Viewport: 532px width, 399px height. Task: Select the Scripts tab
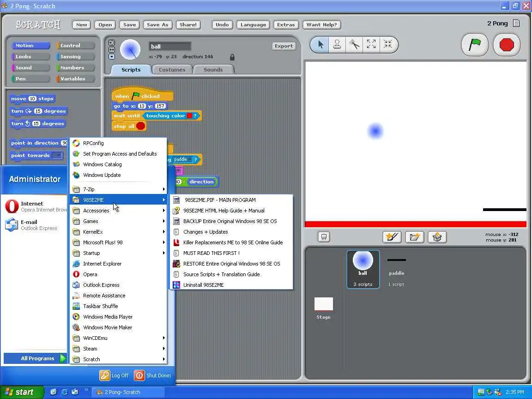(x=131, y=70)
